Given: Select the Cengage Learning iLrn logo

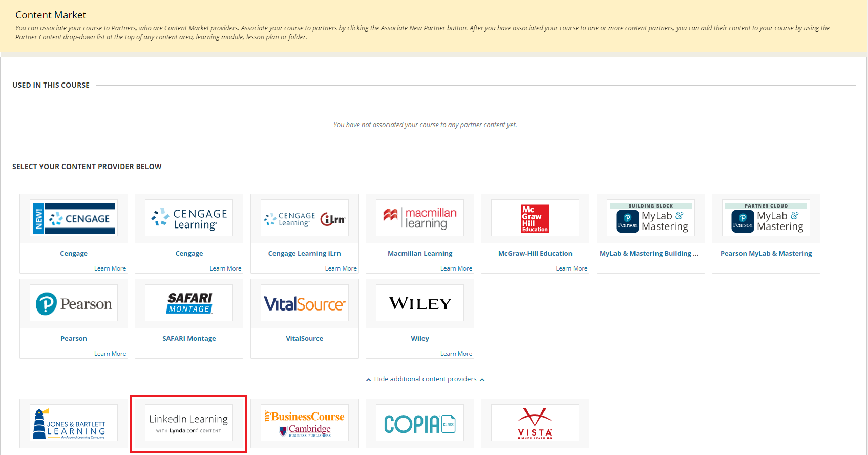Looking at the screenshot, I should (305, 218).
